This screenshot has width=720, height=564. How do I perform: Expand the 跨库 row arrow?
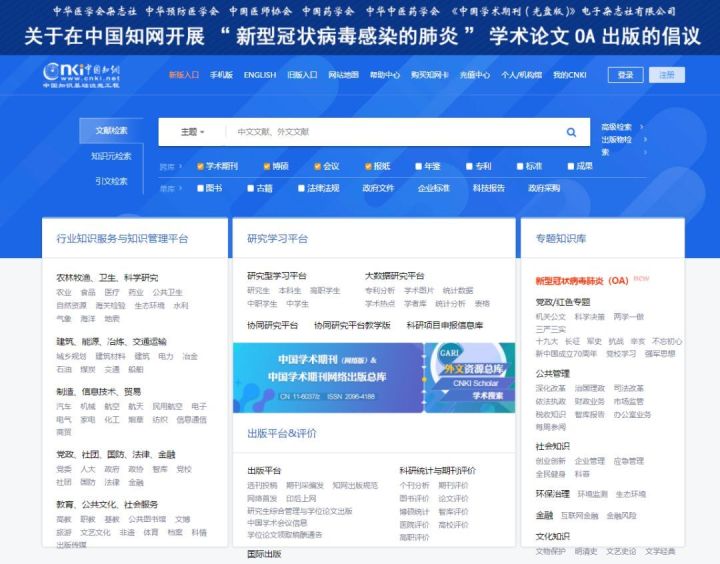pyautogui.click(x=180, y=166)
